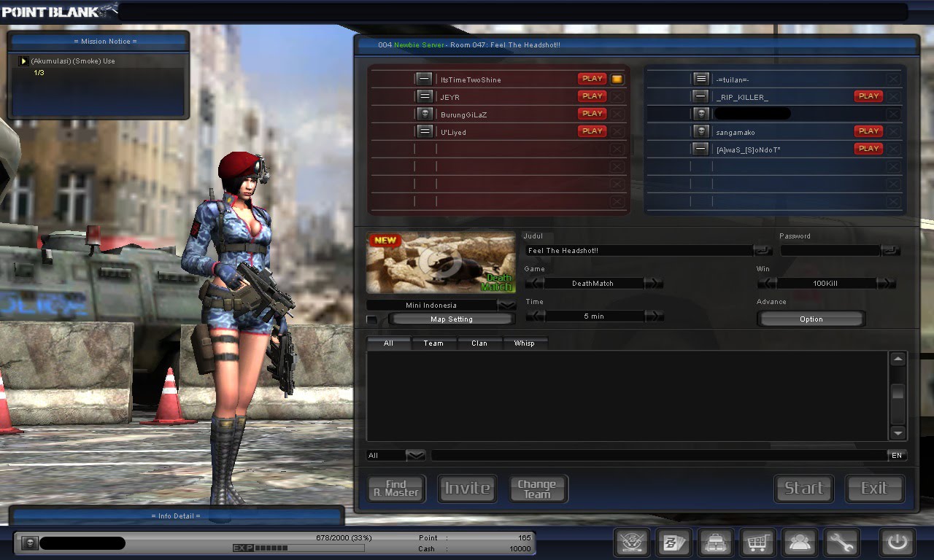Click the arrow icon beside Akumulasi Smoke mission
Screen dimensions: 934x560
click(23, 61)
